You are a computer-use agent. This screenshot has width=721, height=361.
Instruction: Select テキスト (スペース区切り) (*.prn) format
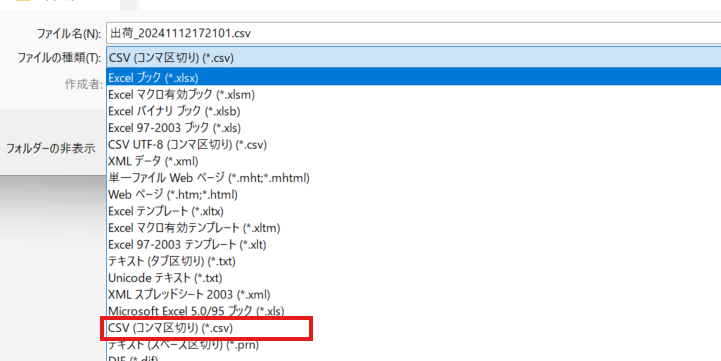tap(413, 344)
